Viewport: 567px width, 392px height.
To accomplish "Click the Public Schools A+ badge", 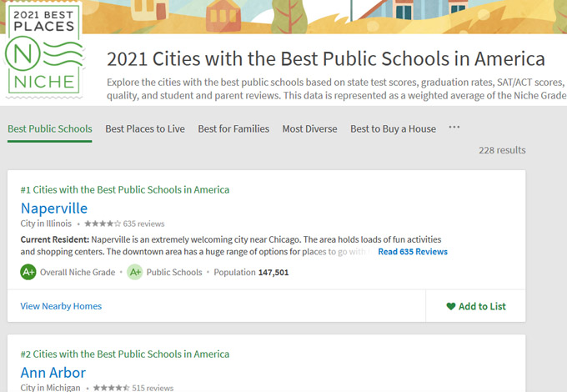I will coord(135,272).
